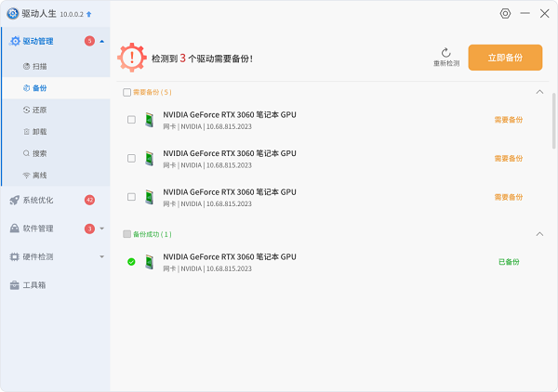Click the first GPU driver card icon
The width and height of the screenshot is (558, 392).
click(150, 120)
